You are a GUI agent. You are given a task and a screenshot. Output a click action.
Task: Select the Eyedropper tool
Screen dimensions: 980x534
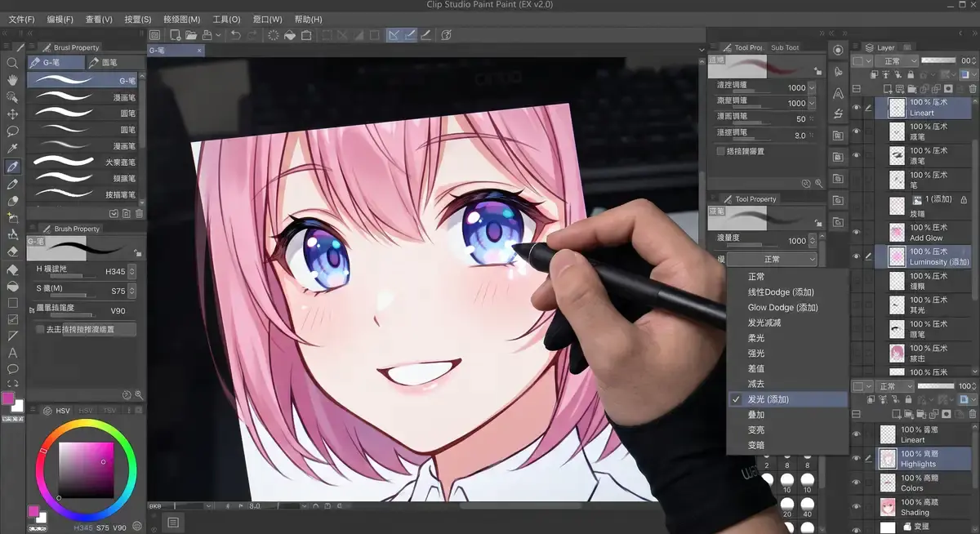(12, 149)
